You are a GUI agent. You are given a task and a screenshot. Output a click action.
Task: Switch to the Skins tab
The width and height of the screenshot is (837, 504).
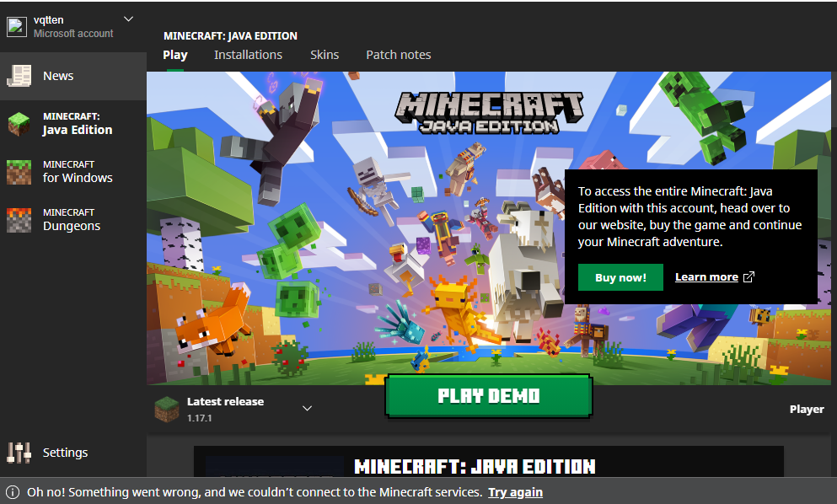click(x=325, y=55)
